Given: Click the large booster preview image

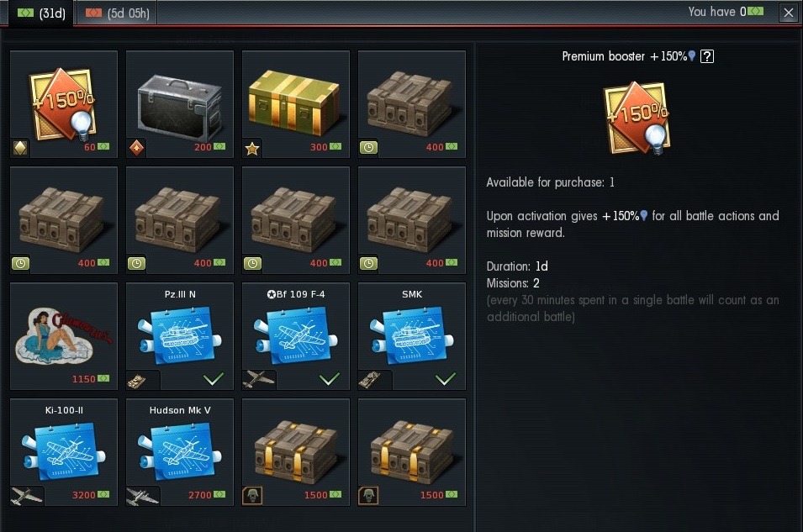Looking at the screenshot, I should click(637, 119).
